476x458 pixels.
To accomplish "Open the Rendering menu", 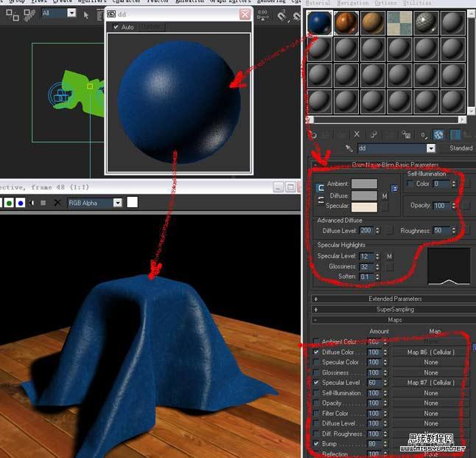I will 271,1.
